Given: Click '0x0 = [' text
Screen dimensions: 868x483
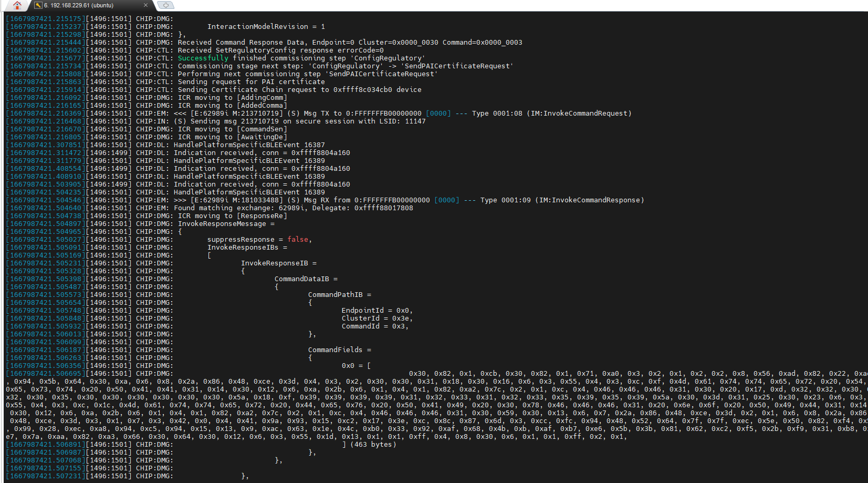Looking at the screenshot, I should (x=357, y=366).
